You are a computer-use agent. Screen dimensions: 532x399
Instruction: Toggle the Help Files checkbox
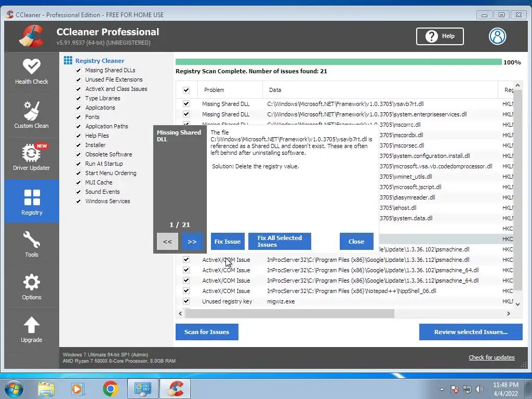pyautogui.click(x=78, y=136)
